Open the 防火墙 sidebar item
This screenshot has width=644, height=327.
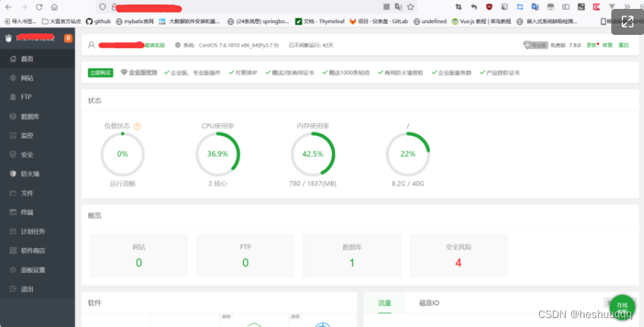click(x=37, y=174)
